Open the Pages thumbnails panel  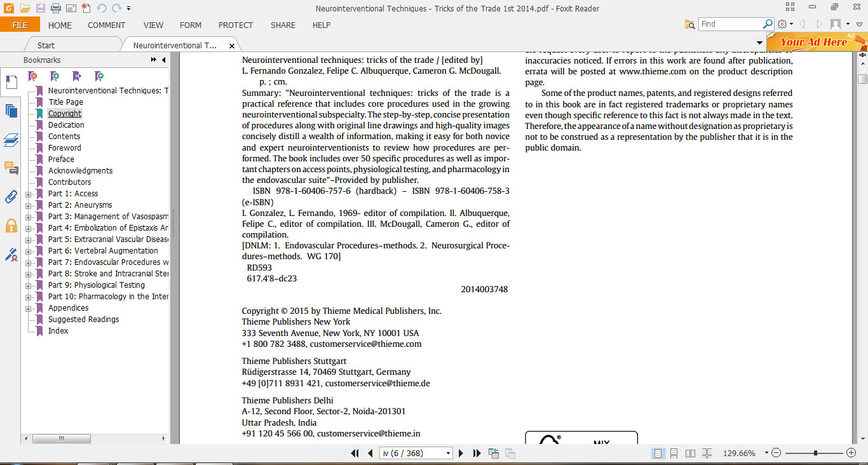11,111
